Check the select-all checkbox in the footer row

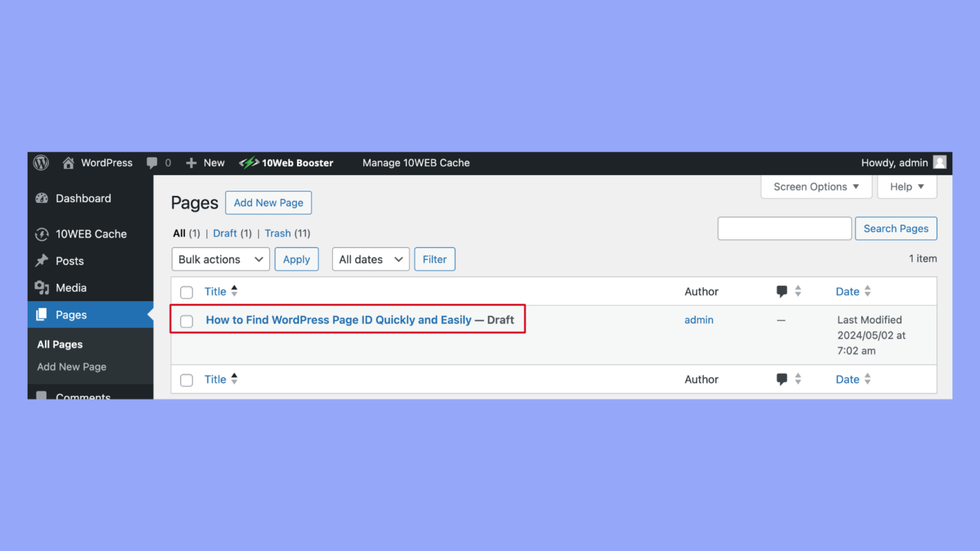coord(186,379)
